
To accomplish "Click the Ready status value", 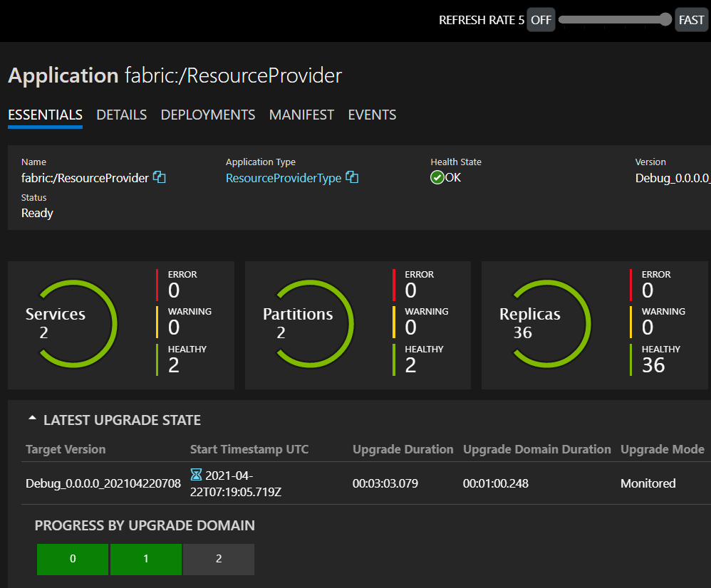I will click(37, 213).
